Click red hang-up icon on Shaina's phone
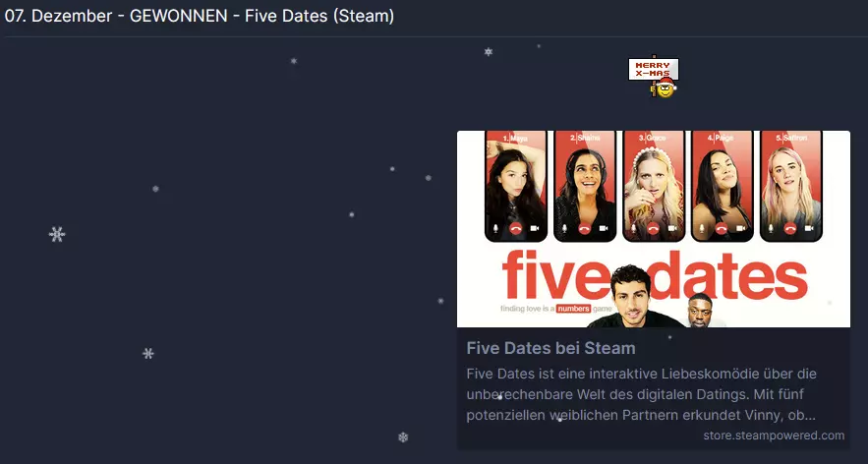Image resolution: width=868 pixels, height=464 pixels. tap(585, 228)
